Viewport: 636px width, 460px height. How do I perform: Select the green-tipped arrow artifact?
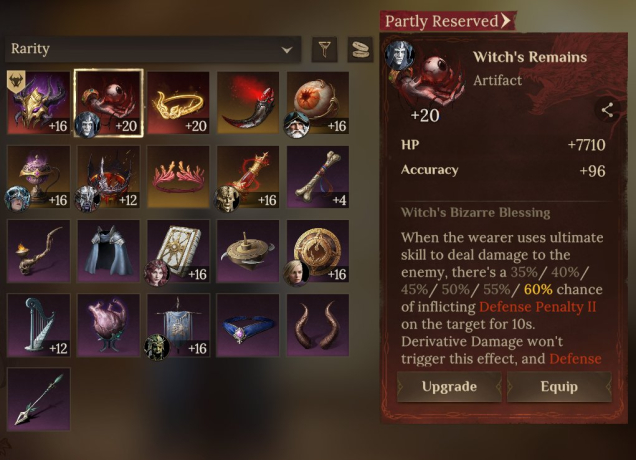(39, 399)
